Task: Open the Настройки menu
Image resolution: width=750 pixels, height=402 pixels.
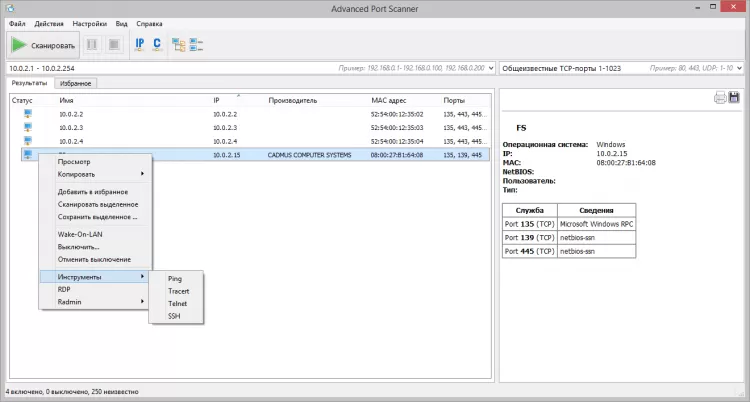Action: point(89,22)
